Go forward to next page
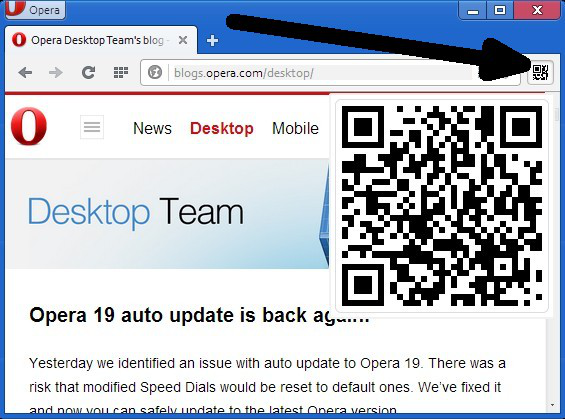 [x=55, y=73]
